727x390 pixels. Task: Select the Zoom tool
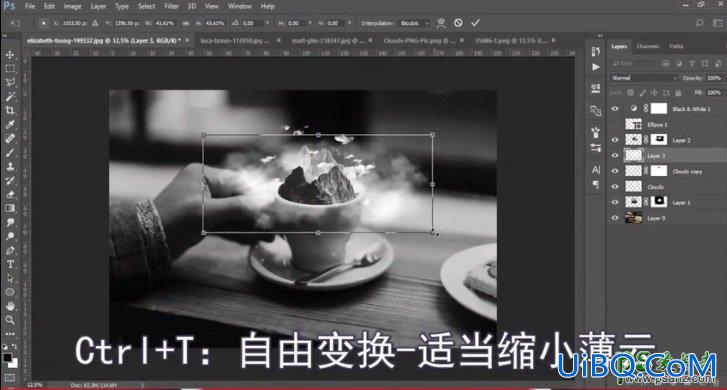[10, 320]
